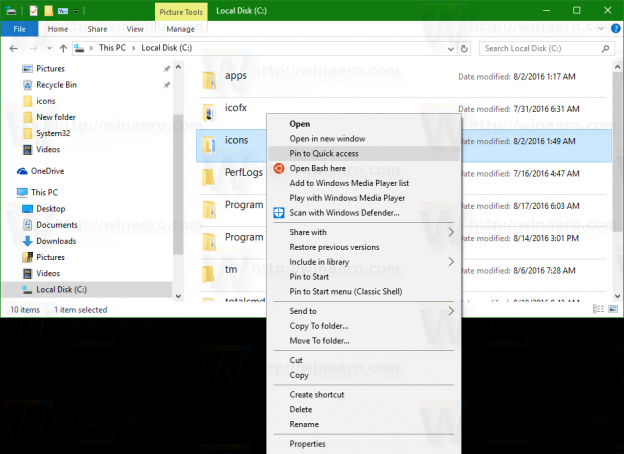This screenshot has height=454, width=624.
Task: Open the View ribbon tab
Action: [x=135, y=29]
